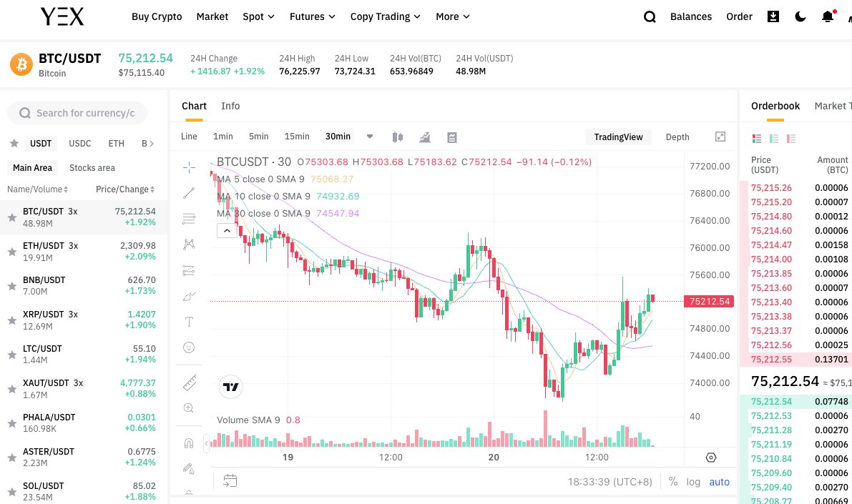Select the trend line drawing tool
852x504 pixels.
(189, 192)
